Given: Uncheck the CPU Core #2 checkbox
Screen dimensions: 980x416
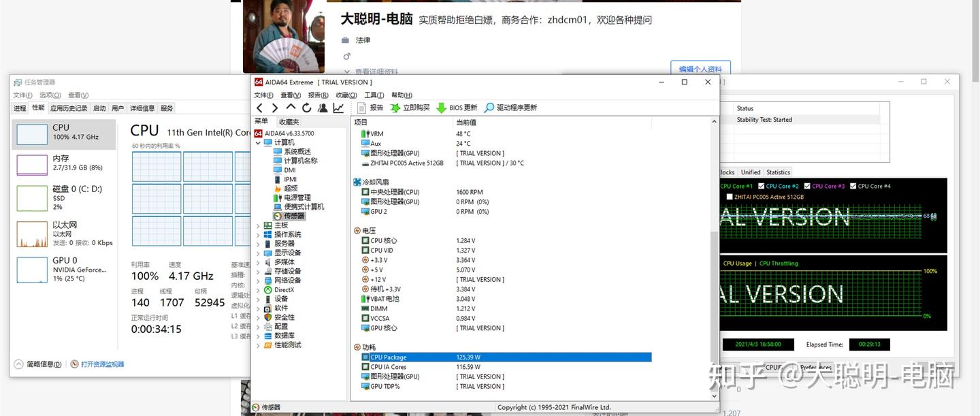Looking at the screenshot, I should [761, 187].
